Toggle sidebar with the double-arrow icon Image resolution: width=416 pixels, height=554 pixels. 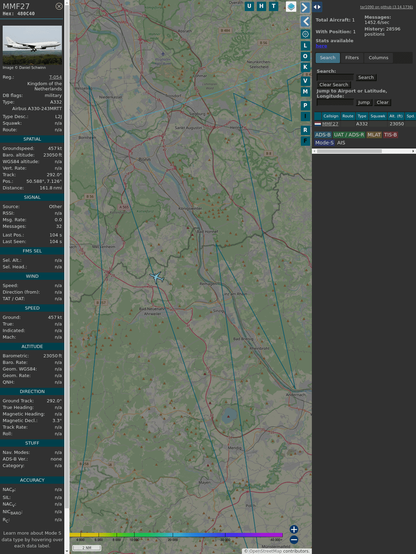(317, 7)
